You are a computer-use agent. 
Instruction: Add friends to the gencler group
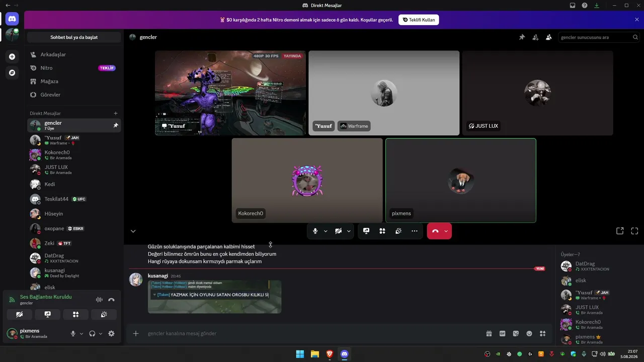pos(535,37)
